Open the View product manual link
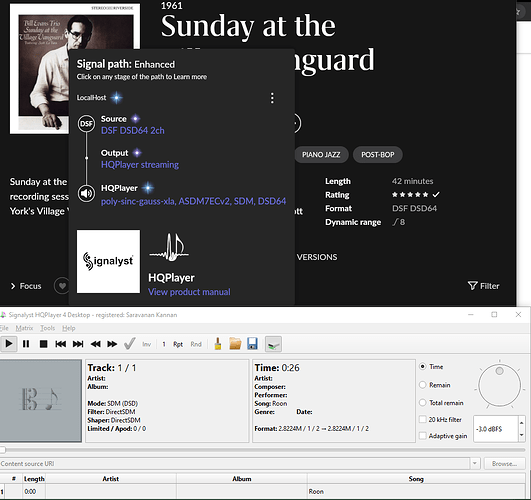Image resolution: width=531 pixels, height=500 pixels. [x=189, y=292]
